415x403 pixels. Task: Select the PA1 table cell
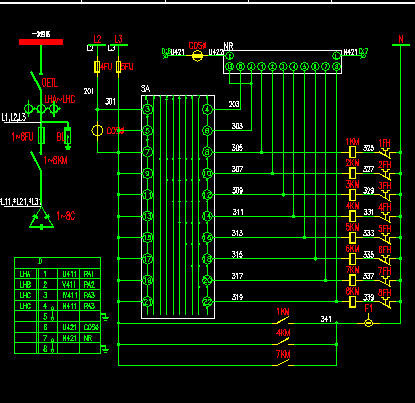point(90,274)
